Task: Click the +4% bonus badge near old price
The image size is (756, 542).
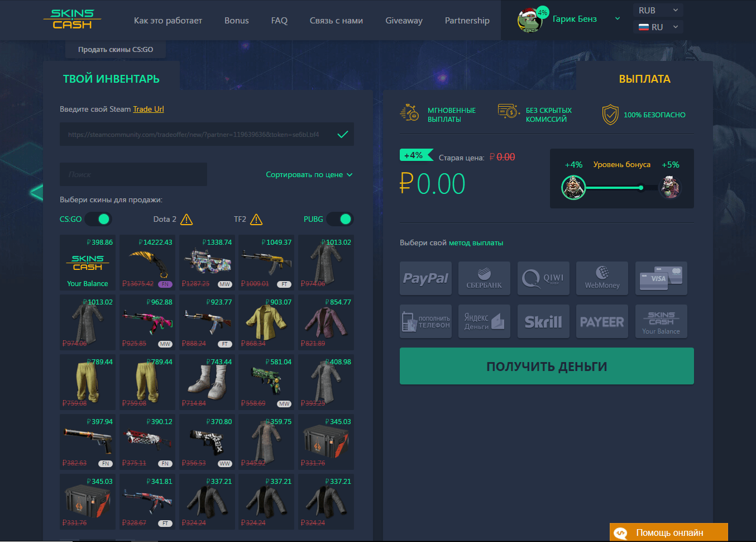Action: [x=416, y=155]
